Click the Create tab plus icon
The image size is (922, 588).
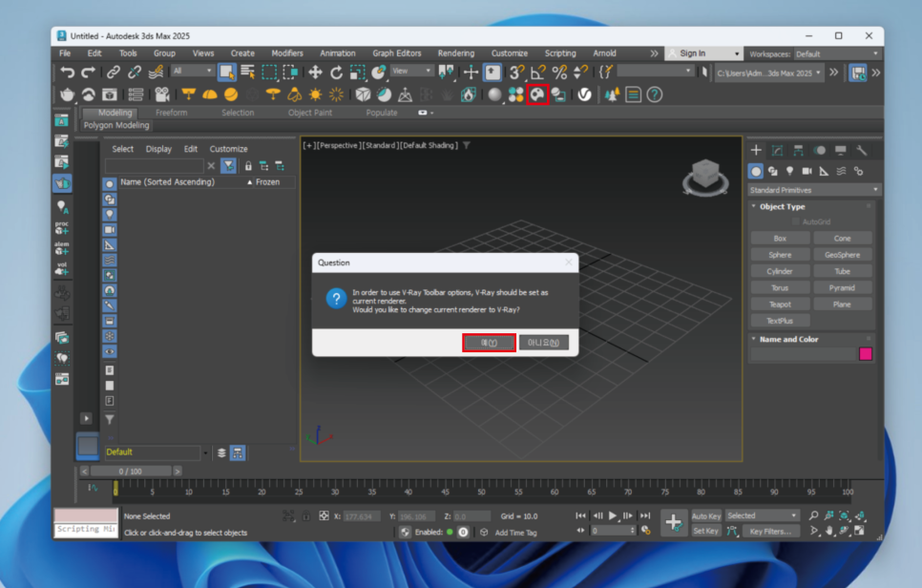756,151
